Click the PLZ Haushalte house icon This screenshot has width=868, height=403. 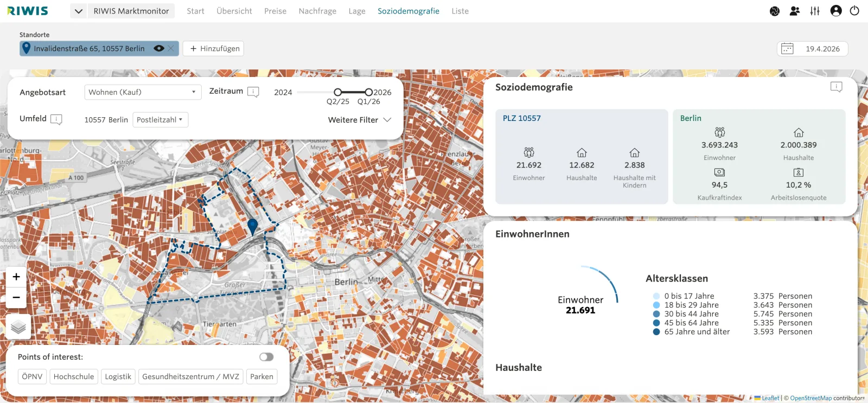tap(582, 152)
